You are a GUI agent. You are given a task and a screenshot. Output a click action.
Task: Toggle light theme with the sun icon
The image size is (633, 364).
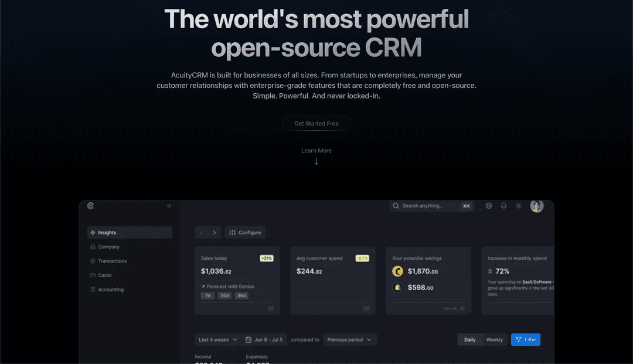(x=519, y=206)
